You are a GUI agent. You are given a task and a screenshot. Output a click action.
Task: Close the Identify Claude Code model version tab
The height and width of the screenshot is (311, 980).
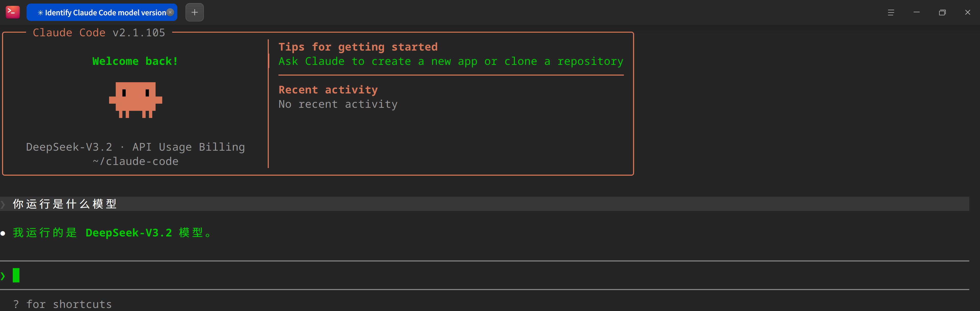click(x=170, y=13)
